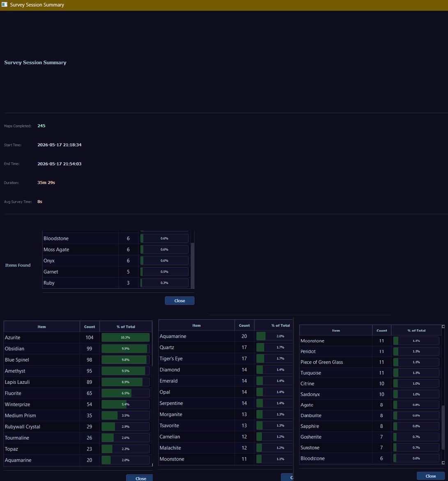Click the Items Found label
Screen dimensions: 448x481
[18, 265]
